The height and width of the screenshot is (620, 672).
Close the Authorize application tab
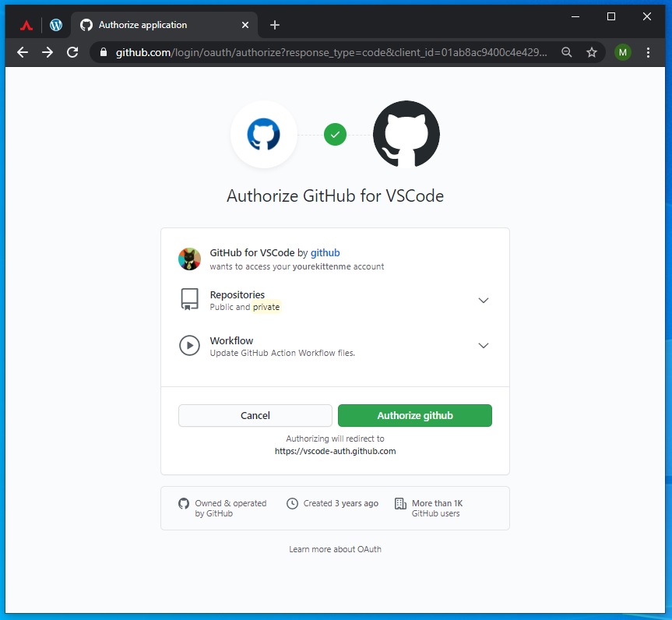245,25
